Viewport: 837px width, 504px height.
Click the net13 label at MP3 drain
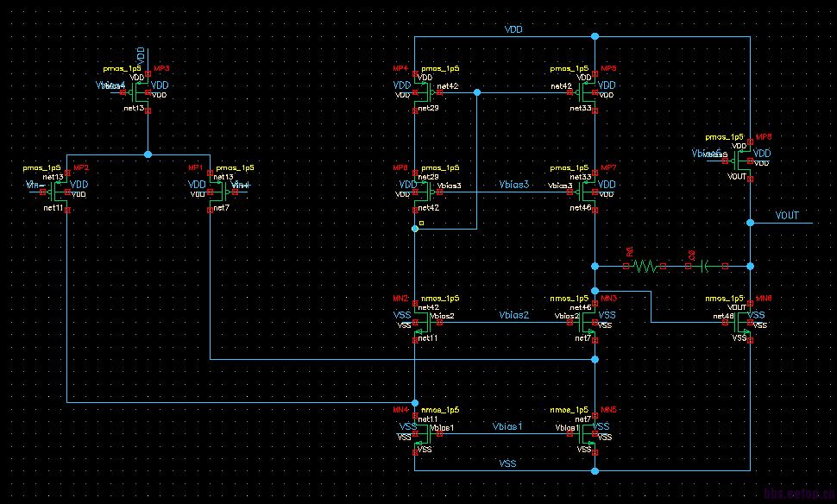pyautogui.click(x=134, y=109)
